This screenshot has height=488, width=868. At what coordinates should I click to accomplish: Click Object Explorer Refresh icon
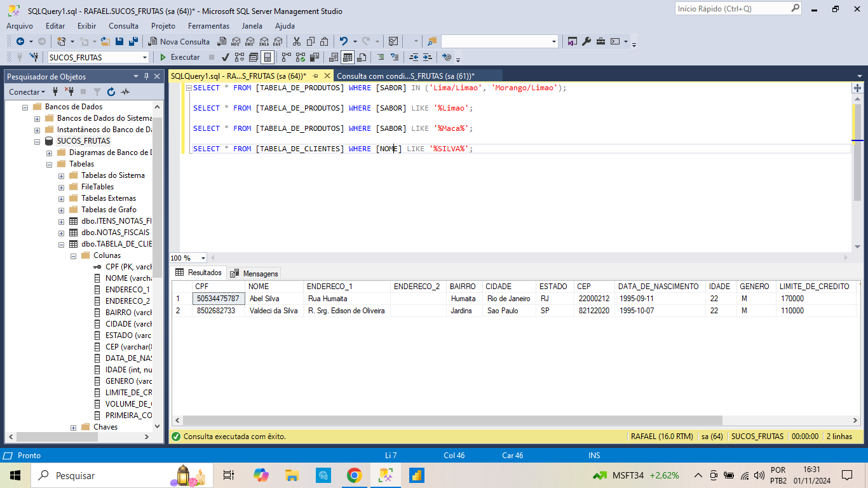click(x=111, y=91)
